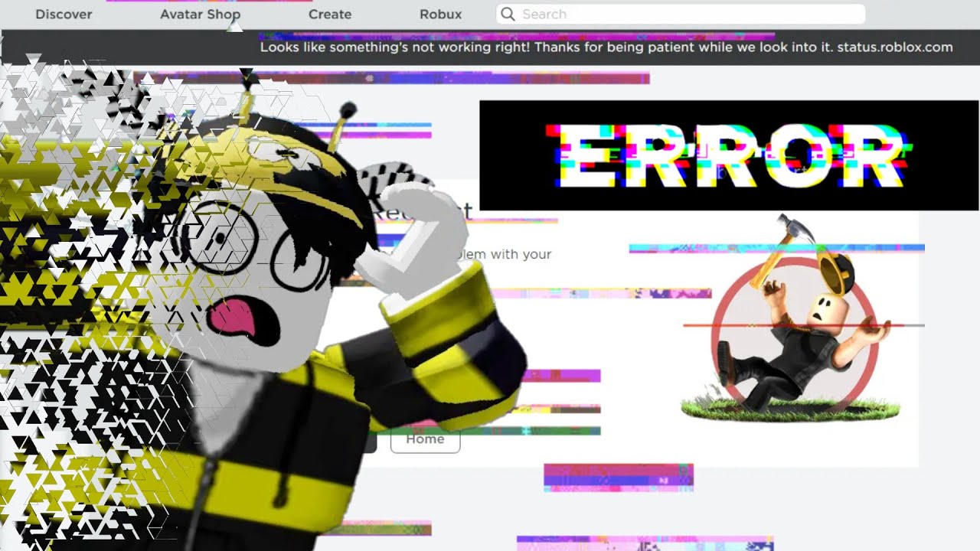Open the Discover page in the navigation bar
This screenshot has height=551, width=980.
click(x=64, y=14)
